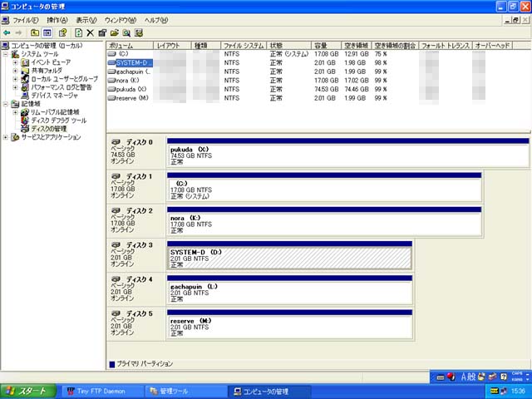Click the Disk 3 icon in the graphical view
Image resolution: width=532 pixels, height=399 pixels.
[x=116, y=244]
